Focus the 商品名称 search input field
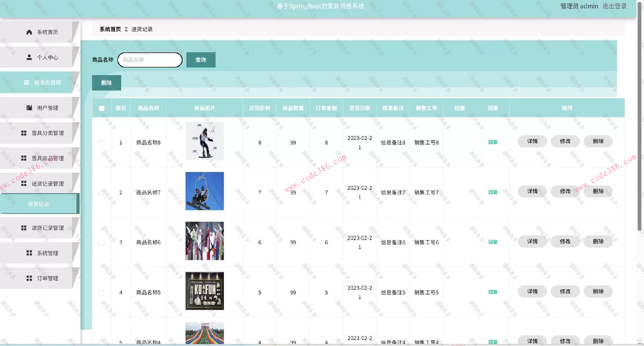The image size is (644, 346). tap(150, 60)
